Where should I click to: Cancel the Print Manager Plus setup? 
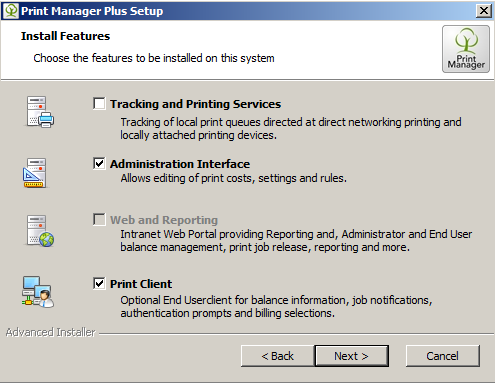pos(443,356)
